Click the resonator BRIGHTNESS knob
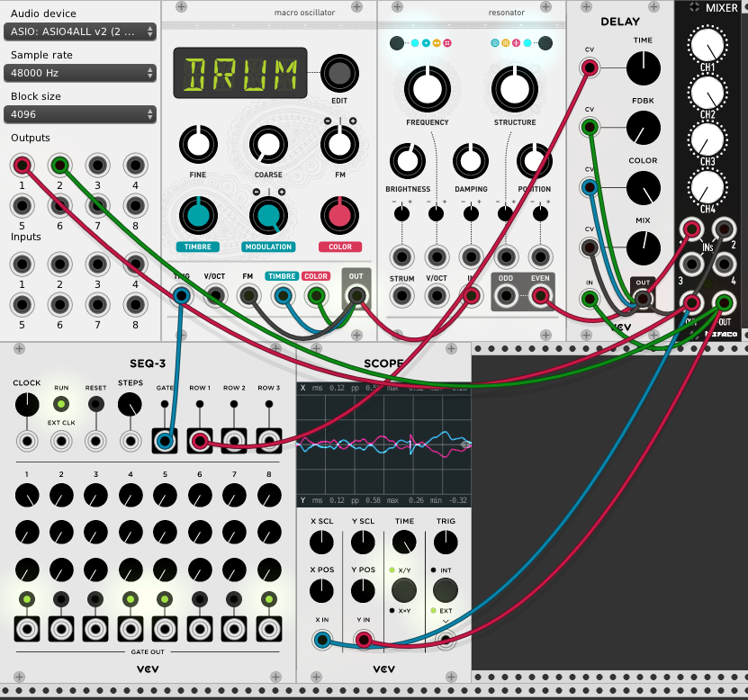Image resolution: width=748 pixels, height=700 pixels. point(408,161)
